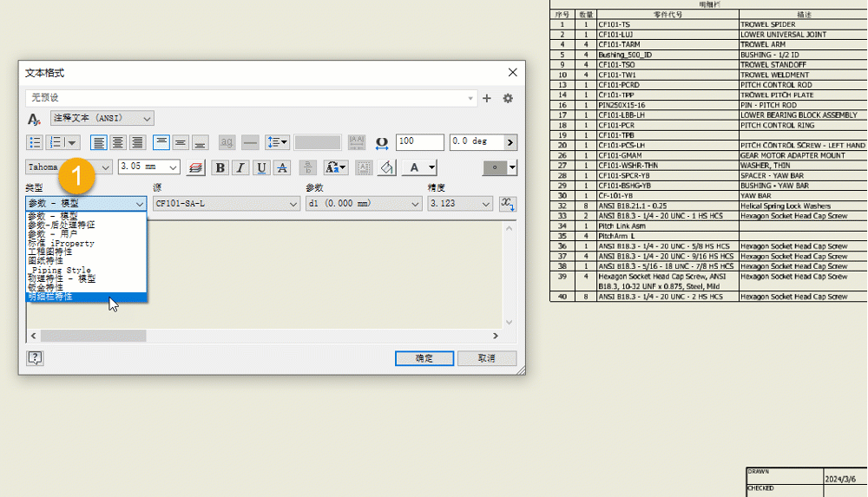The height and width of the screenshot is (497, 868).
Task: Click the text box border icon
Action: 364,167
